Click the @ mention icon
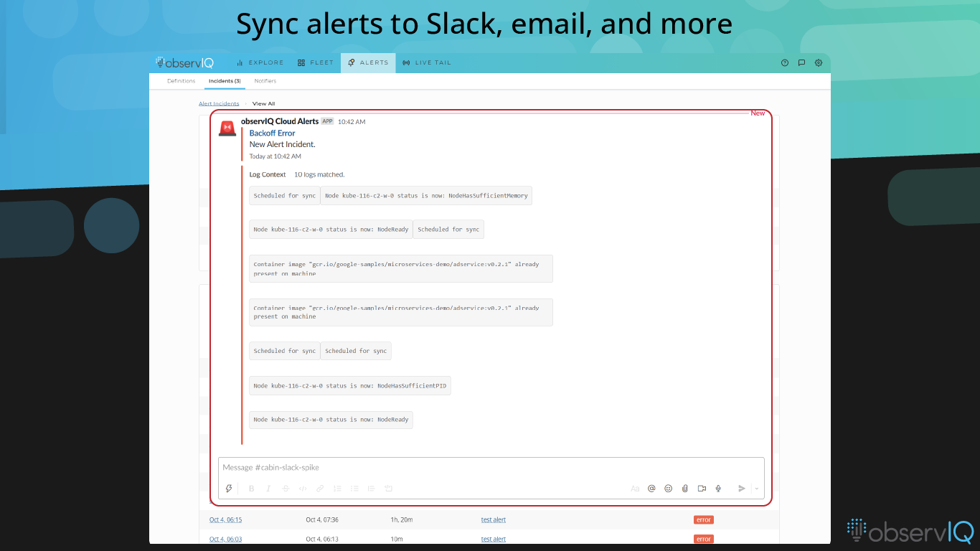This screenshot has width=980, height=551. (x=651, y=489)
